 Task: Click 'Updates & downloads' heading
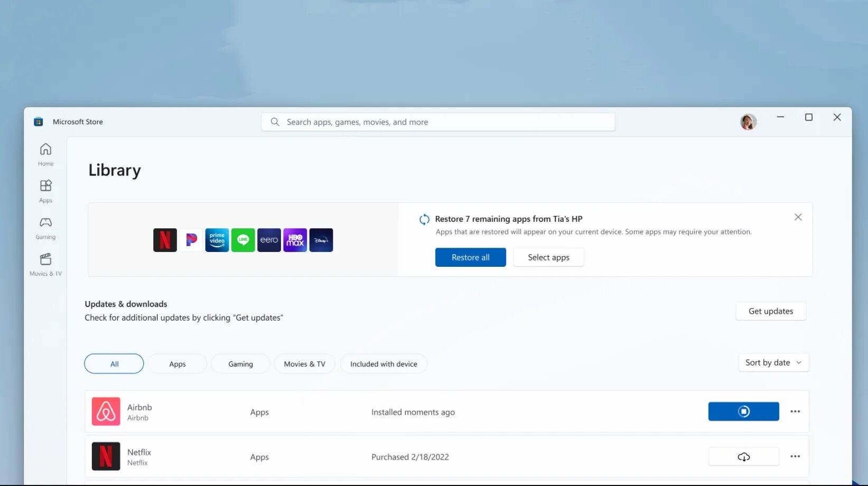[x=126, y=304]
